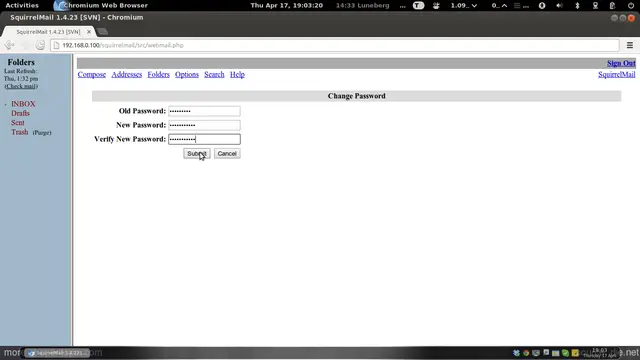Click the Chrome icon in bottom tray

[526, 353]
